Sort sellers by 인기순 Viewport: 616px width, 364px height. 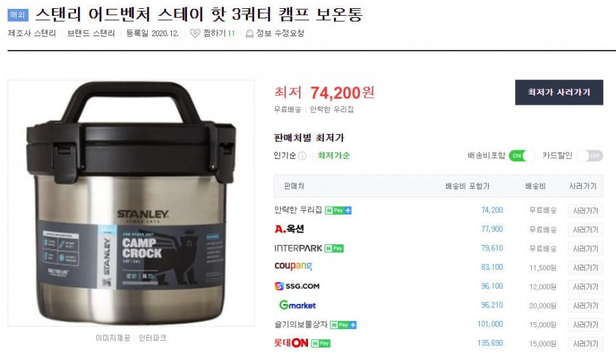[285, 155]
